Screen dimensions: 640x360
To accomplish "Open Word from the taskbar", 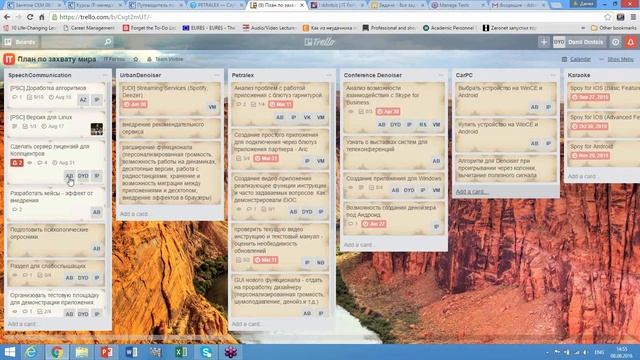I will (131, 352).
